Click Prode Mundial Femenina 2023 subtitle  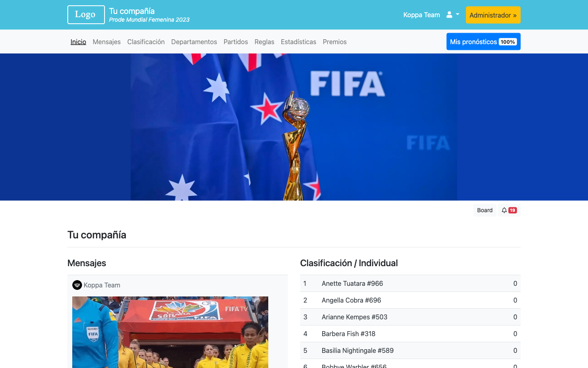[149, 20]
